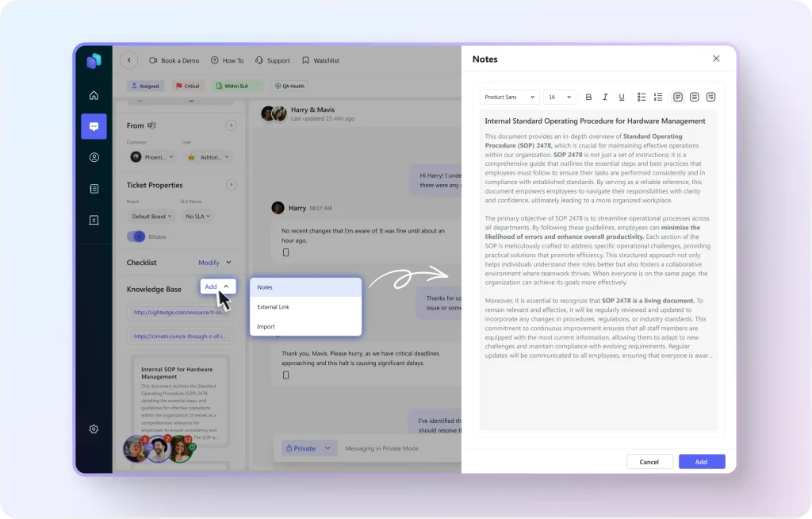Click the Cancel button in Notes panel
The image size is (812, 519).
[x=649, y=461]
